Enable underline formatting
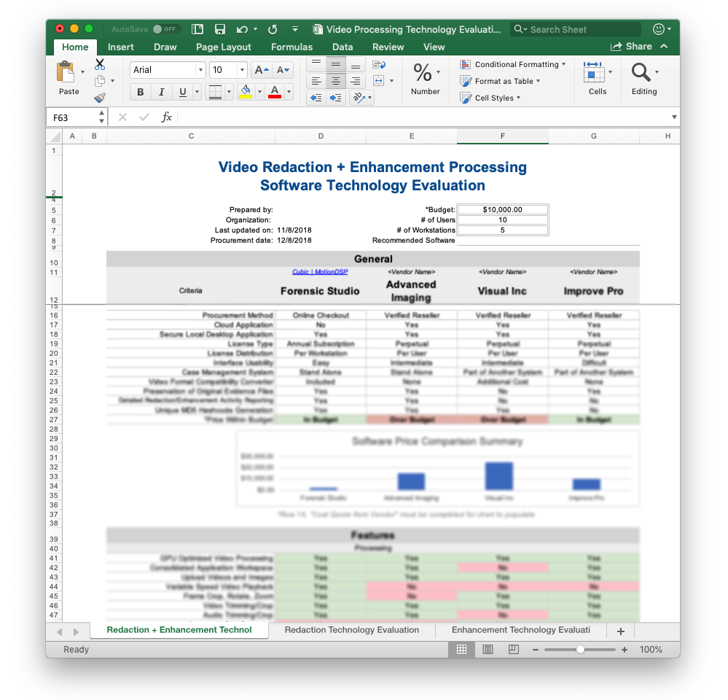 181,92
